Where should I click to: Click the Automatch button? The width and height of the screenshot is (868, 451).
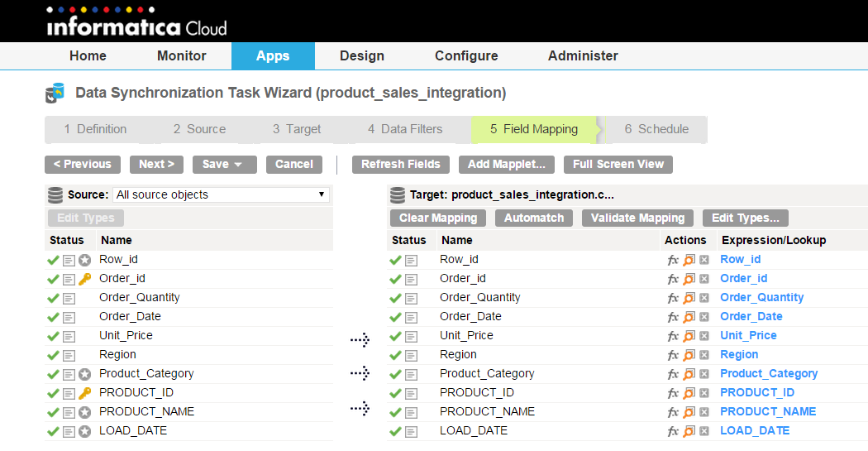point(534,218)
